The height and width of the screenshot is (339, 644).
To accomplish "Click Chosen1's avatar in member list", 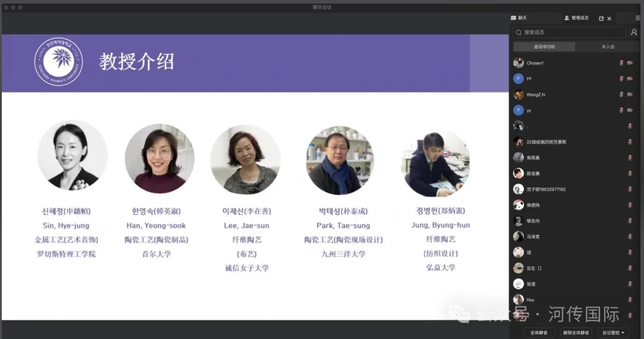I will [519, 63].
